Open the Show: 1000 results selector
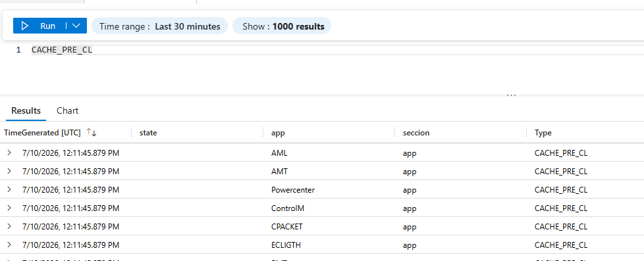The width and height of the screenshot is (644, 261). click(x=282, y=26)
